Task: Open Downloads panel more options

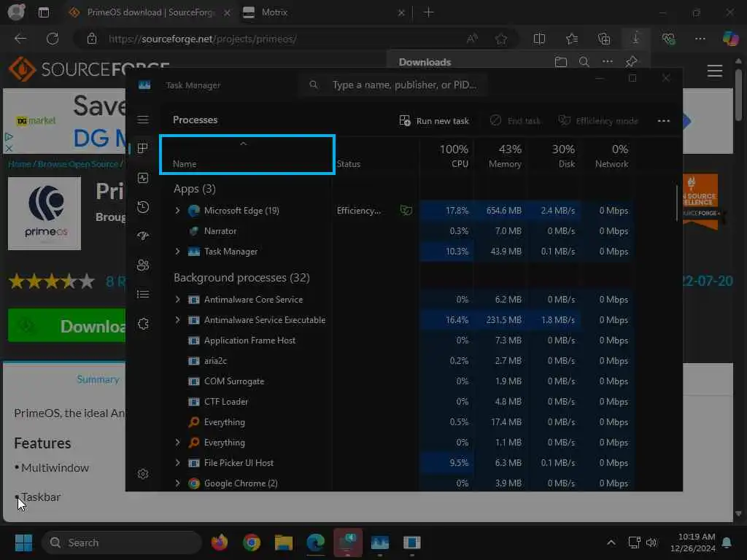Action: point(608,61)
